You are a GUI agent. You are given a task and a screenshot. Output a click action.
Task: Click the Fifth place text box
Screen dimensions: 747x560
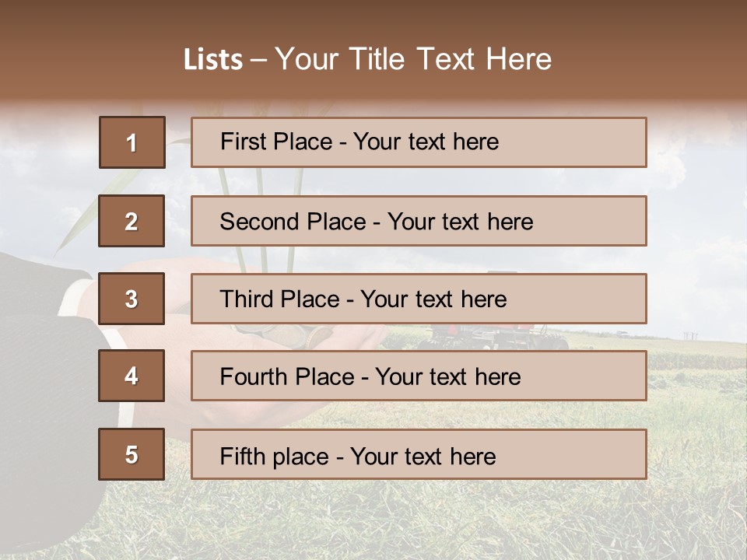point(419,454)
